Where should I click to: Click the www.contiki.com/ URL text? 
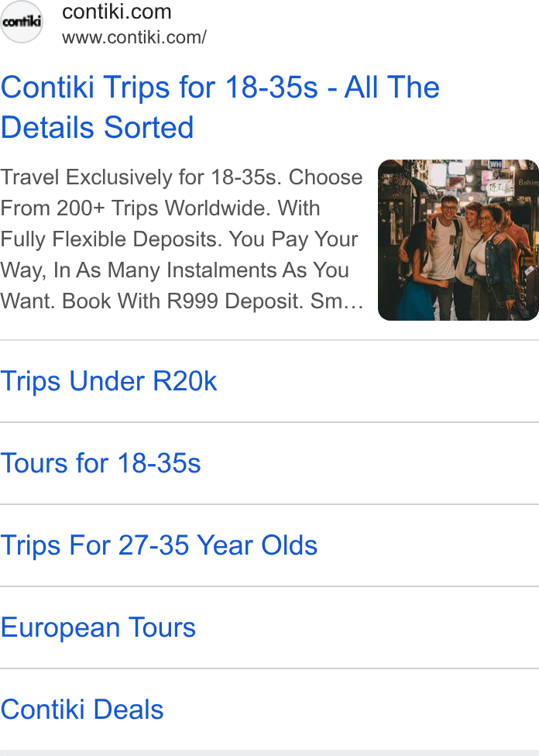134,37
